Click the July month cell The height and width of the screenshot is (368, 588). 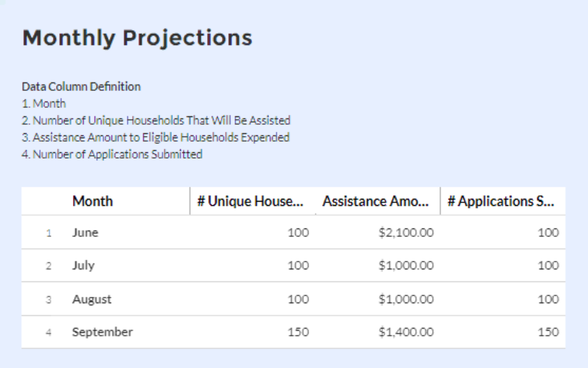point(83,266)
